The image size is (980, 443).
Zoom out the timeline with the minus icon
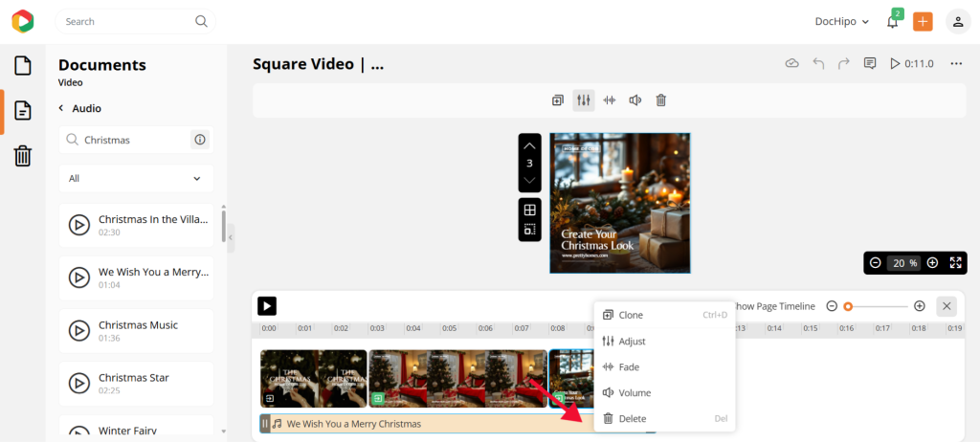pyautogui.click(x=832, y=306)
